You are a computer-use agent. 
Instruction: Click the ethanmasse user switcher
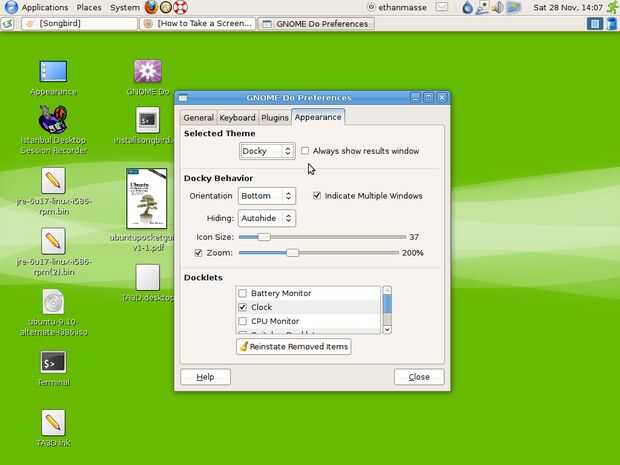397,7
